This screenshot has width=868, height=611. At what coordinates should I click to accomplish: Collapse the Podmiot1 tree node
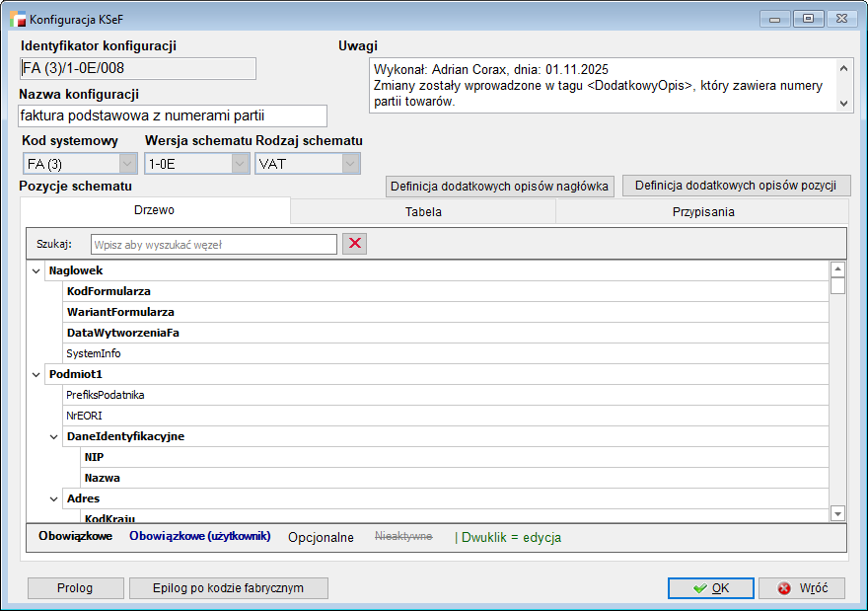36,374
